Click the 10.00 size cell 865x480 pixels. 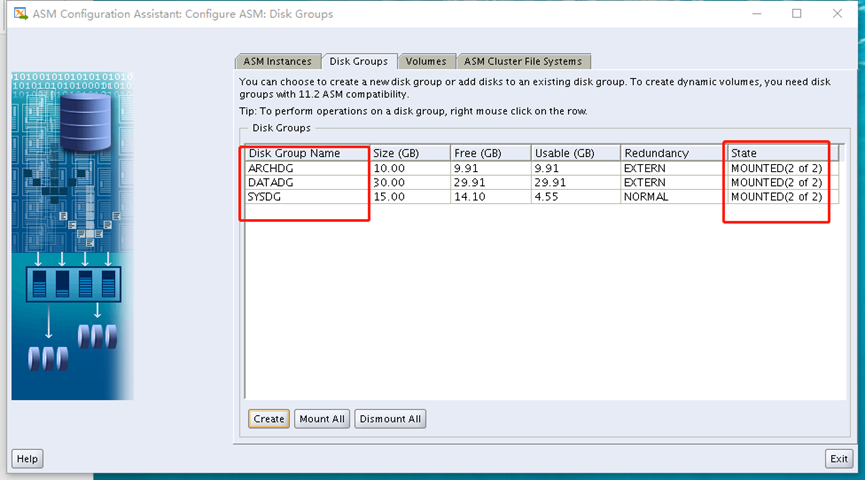410,168
